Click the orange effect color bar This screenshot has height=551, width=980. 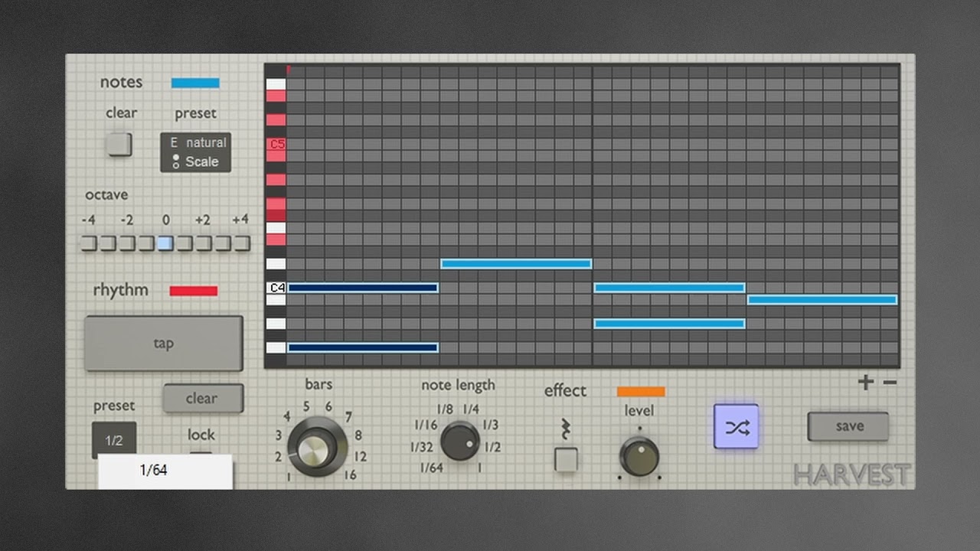[x=641, y=392]
